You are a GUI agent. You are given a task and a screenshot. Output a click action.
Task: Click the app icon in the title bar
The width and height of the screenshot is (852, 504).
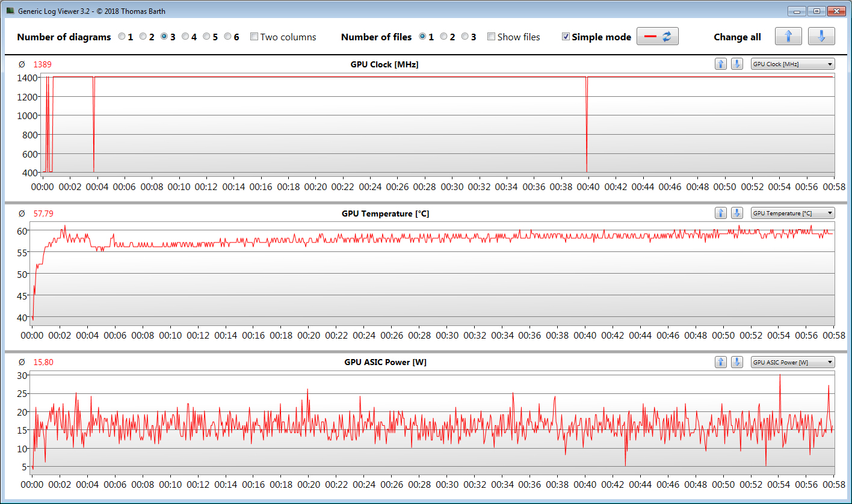pyautogui.click(x=10, y=11)
